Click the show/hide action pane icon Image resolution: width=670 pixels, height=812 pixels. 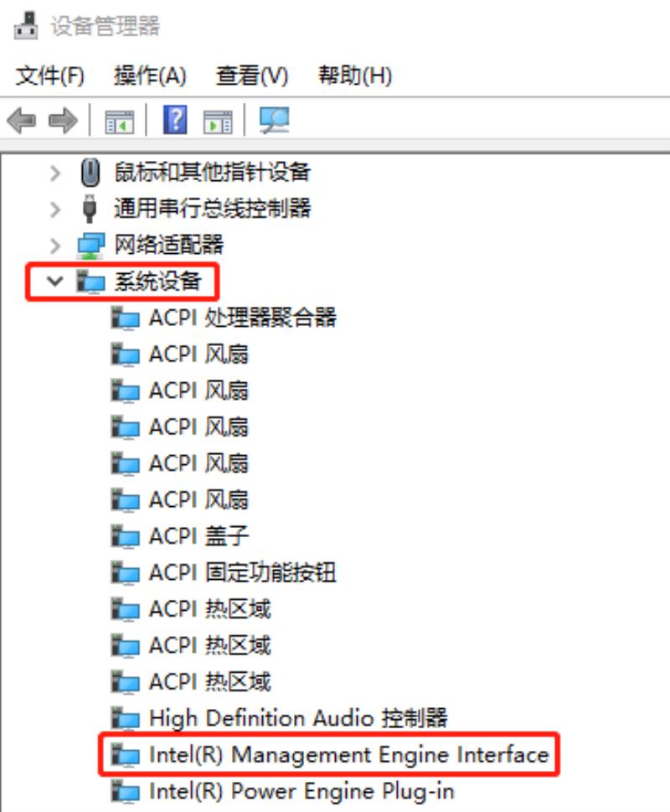point(218,122)
